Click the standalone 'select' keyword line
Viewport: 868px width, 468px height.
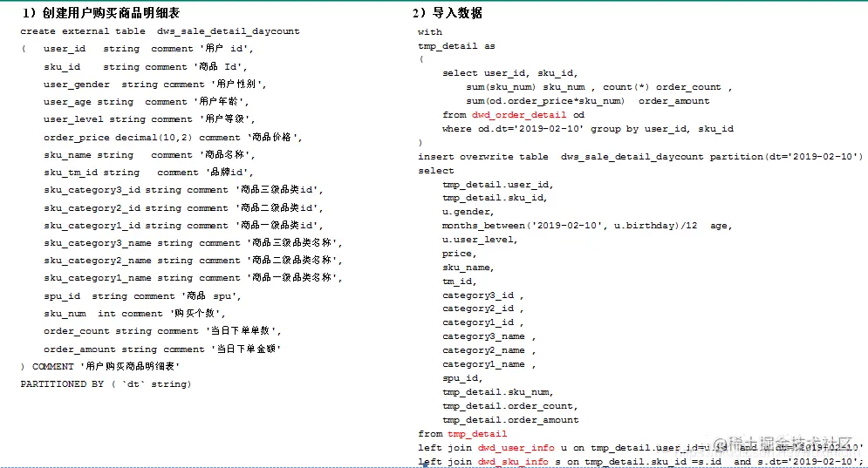coord(436,171)
